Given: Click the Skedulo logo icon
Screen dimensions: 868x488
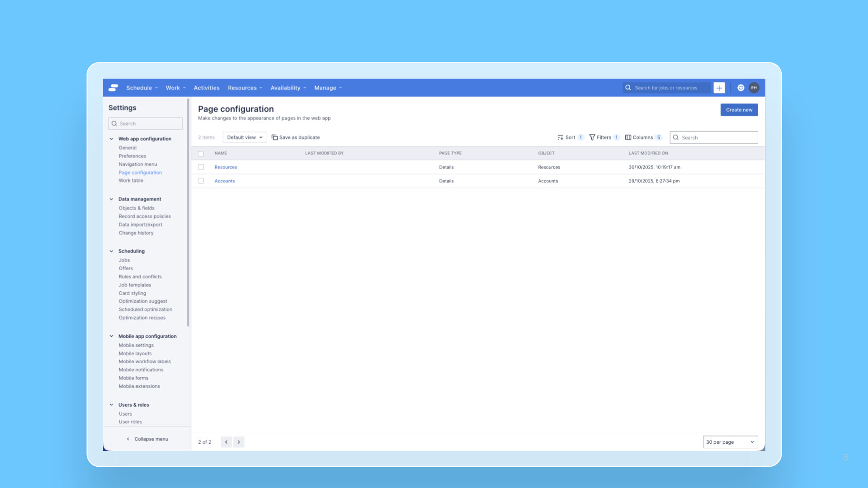Looking at the screenshot, I should (x=113, y=88).
